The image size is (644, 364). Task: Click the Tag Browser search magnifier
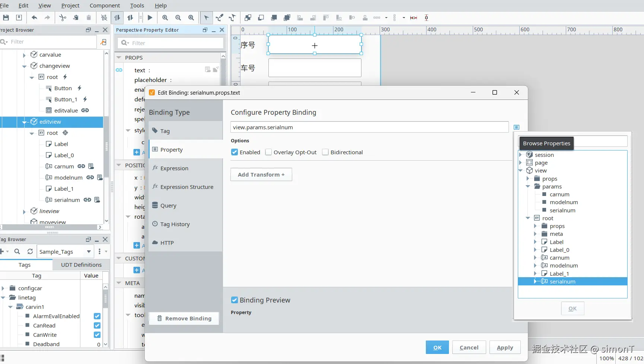click(17, 251)
